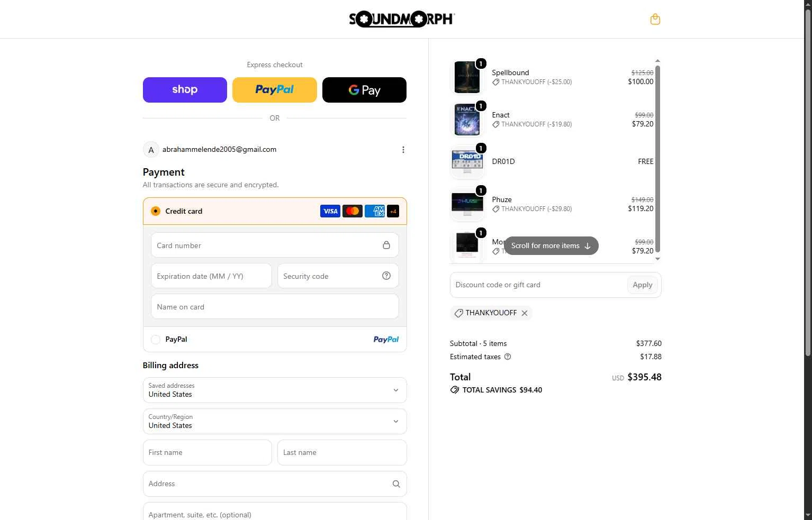Click Scroll for more items button
The height and width of the screenshot is (520, 812).
551,245
